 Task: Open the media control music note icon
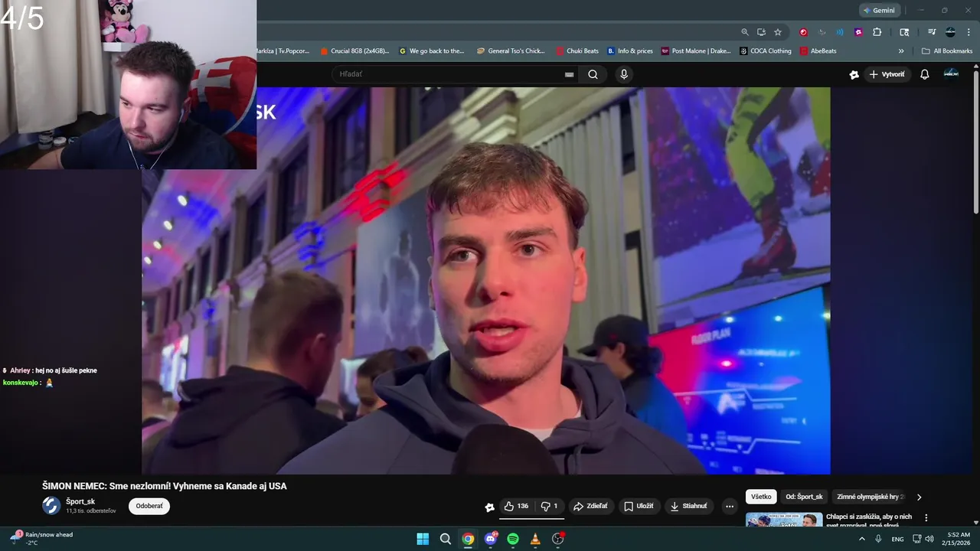click(x=932, y=32)
